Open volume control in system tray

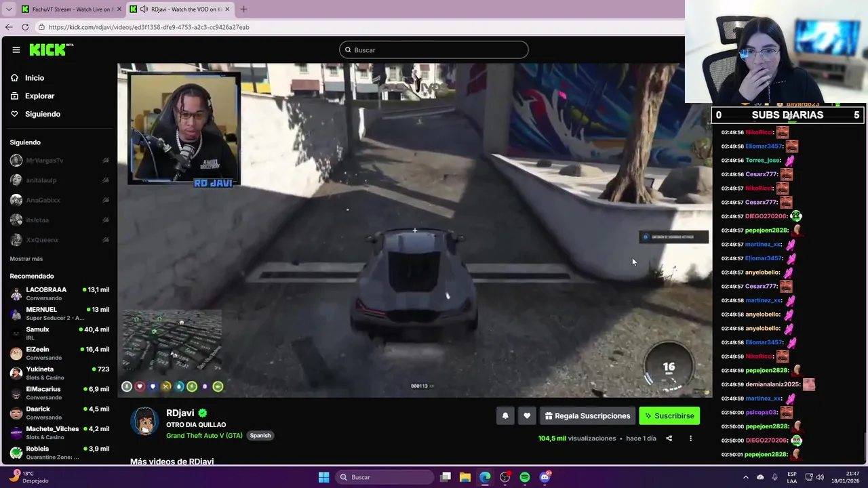point(820,477)
